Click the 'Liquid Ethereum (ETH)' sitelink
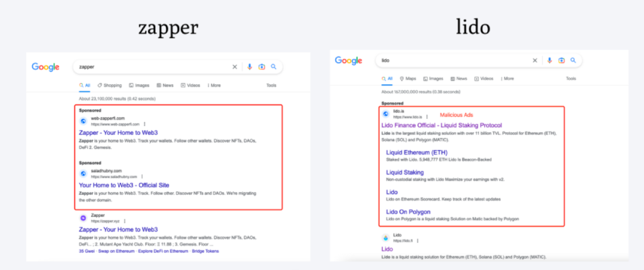Viewport: 644px width, 270px height. pyautogui.click(x=416, y=152)
